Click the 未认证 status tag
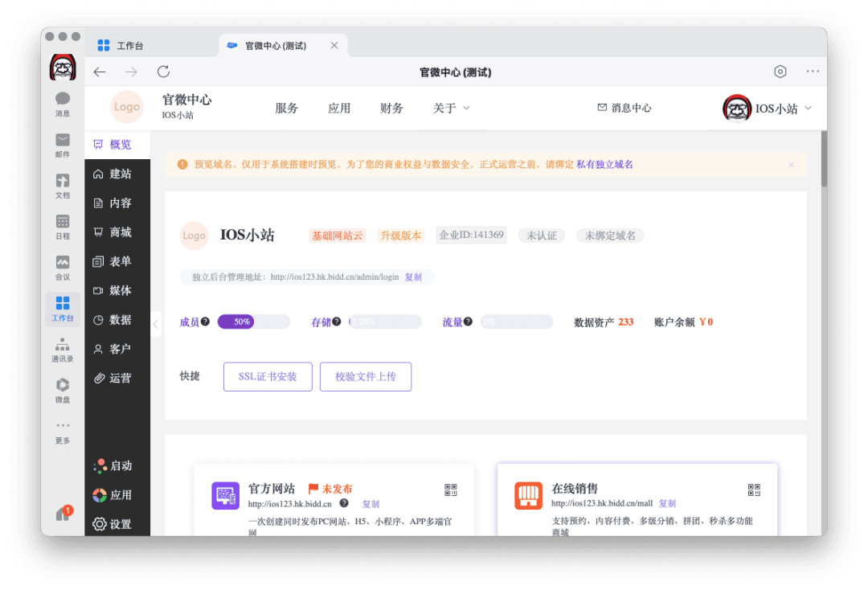This screenshot has height=590, width=868. coord(542,236)
